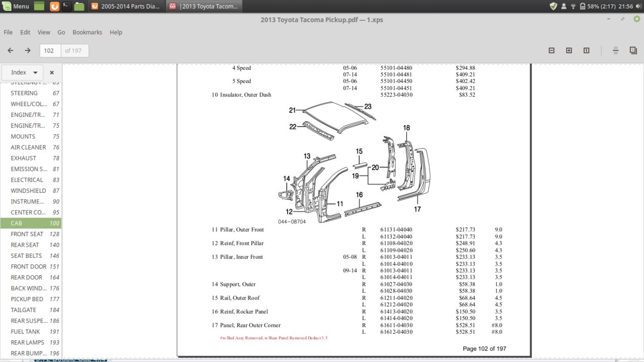This screenshot has width=644, height=362.
Task: Reset zoom to original size icon
Action: pyautogui.click(x=587, y=50)
